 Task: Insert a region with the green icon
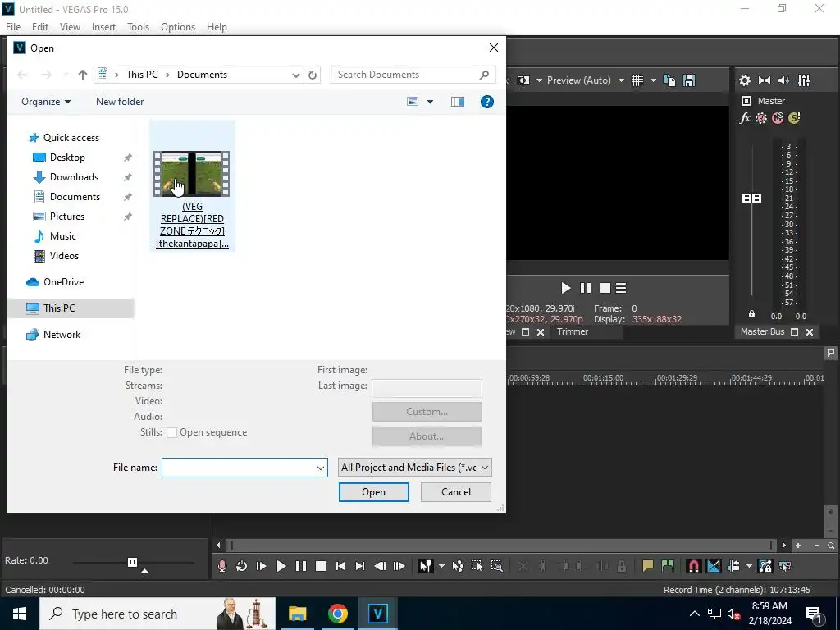click(668, 566)
